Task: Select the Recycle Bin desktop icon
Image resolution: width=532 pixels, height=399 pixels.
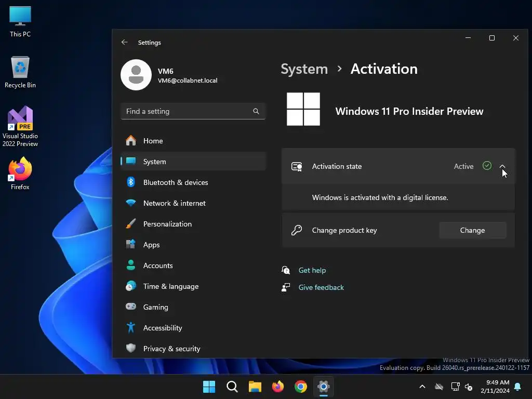Action: [20, 72]
